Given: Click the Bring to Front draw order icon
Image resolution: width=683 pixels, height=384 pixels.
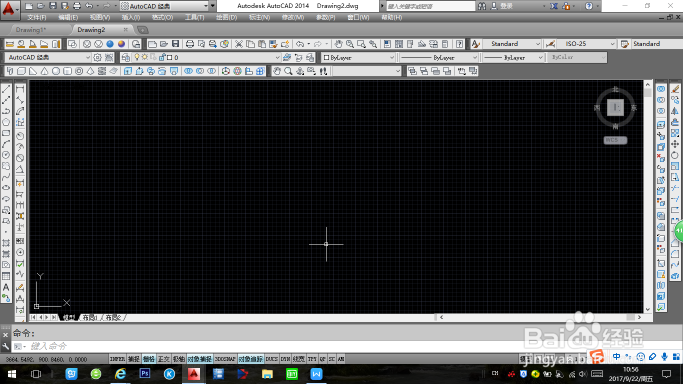Looking at the screenshot, I should click(412, 71).
